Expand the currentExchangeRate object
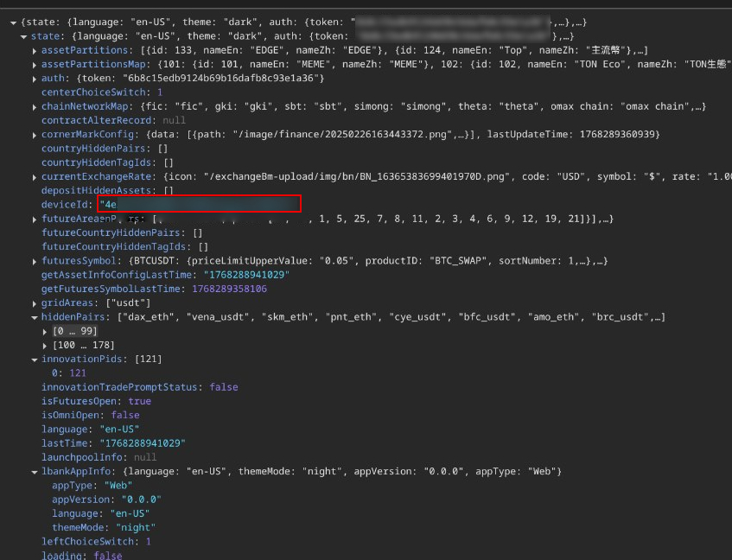Screen dimensions: 732x560 (x=35, y=177)
